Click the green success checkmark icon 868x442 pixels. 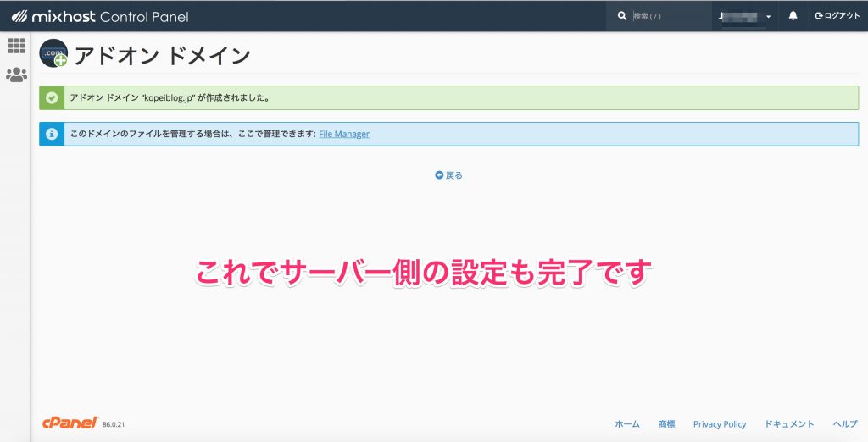(x=52, y=97)
